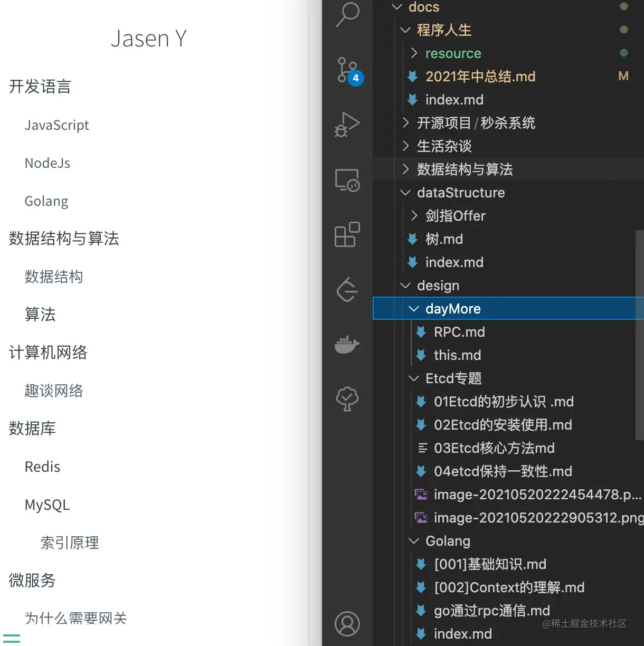Screen dimensions: 644x646
Task: Click markdown icon of [001]基础知识.md
Action: [421, 564]
